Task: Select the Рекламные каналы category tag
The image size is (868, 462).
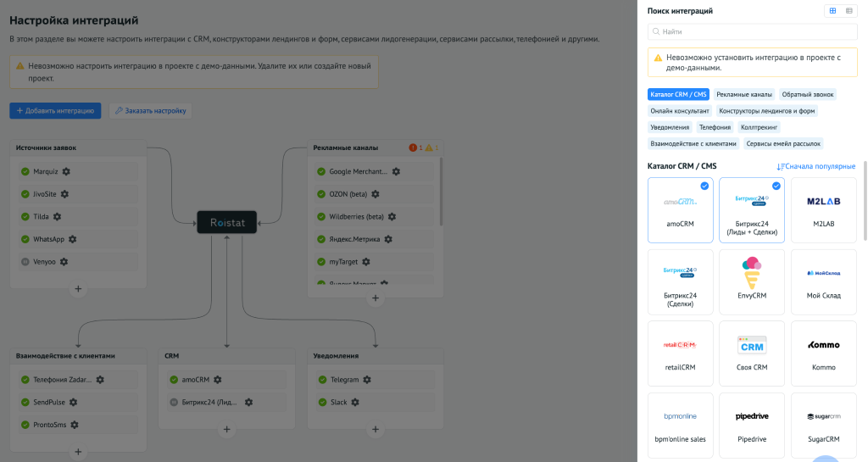Action: pos(744,95)
